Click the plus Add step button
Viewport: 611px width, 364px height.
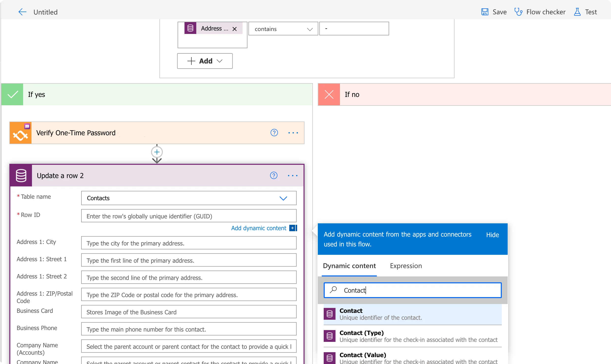point(157,152)
